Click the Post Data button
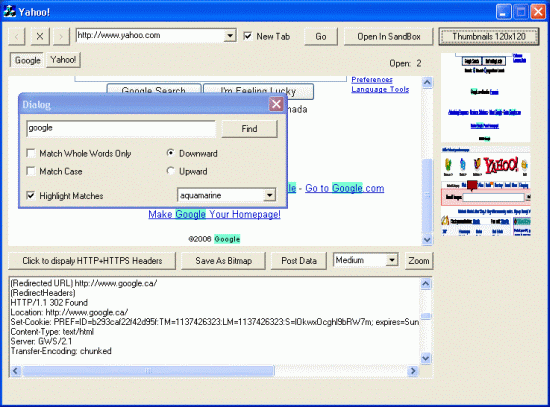This screenshot has width=550, height=407. coord(299,261)
